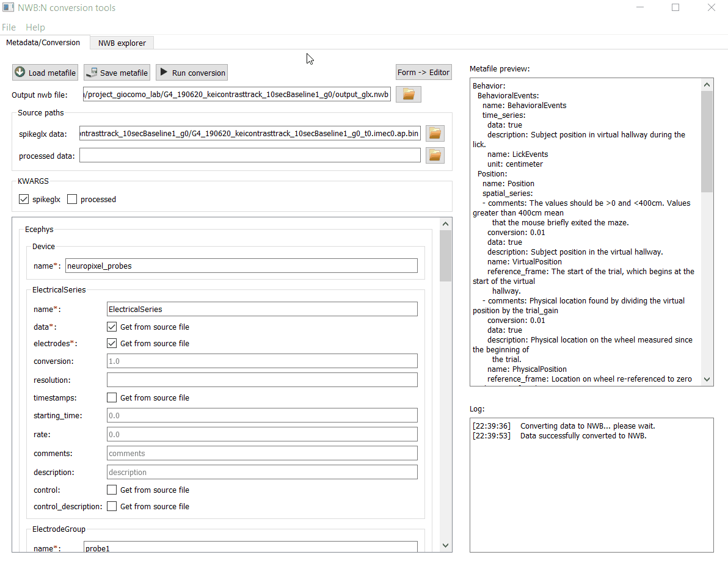
Task: Click 'time_series:' line in metafile preview
Action: click(x=504, y=115)
